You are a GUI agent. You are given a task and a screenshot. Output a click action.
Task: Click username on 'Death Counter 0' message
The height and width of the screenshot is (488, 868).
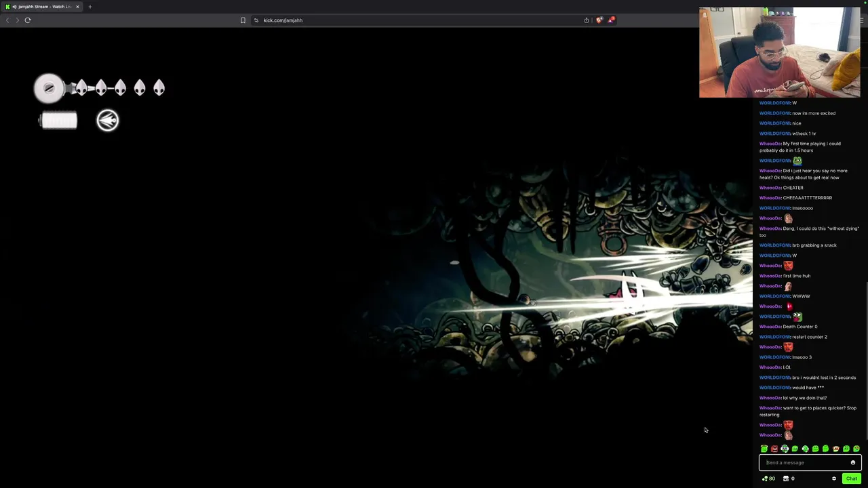pos(770,327)
